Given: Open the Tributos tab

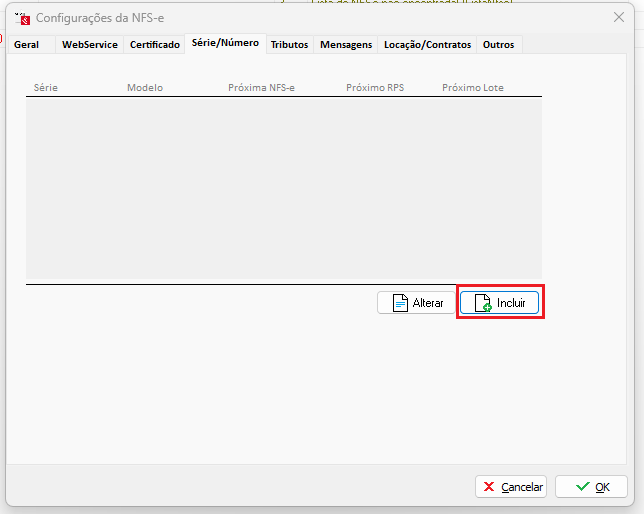Looking at the screenshot, I should click(x=289, y=45).
